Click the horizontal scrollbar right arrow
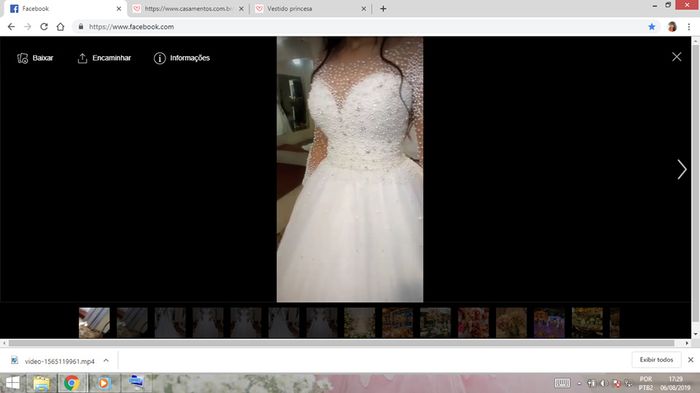Viewport: 700px width, 393px height. point(687,343)
